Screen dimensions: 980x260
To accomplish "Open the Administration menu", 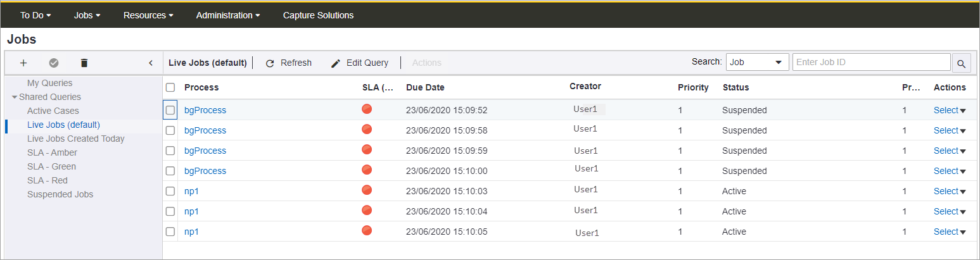I will 227,15.
